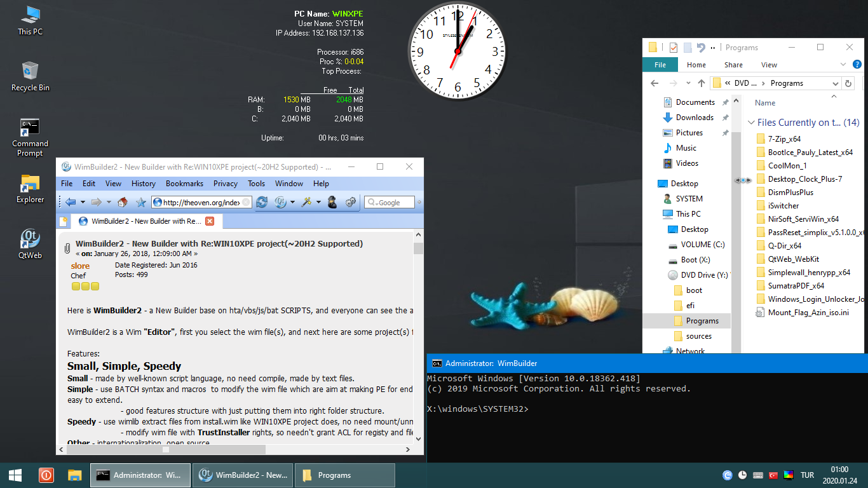Image resolution: width=868 pixels, height=488 pixels.
Task: Click the bookmark star icon in QtWeb
Action: [141, 202]
